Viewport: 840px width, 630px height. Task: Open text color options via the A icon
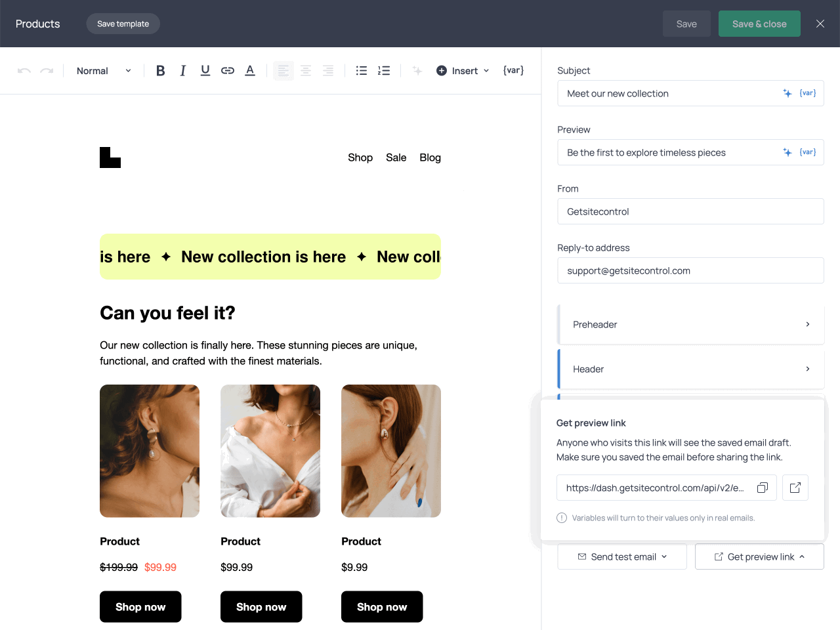coord(249,70)
